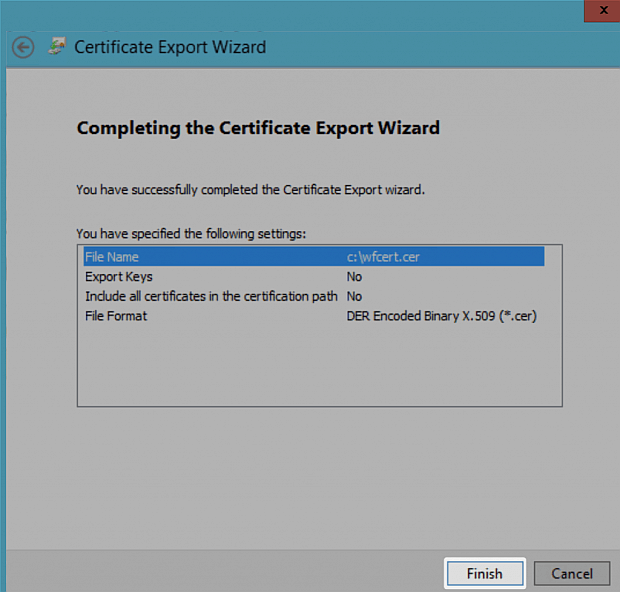Select the File Name settings row

point(314,257)
